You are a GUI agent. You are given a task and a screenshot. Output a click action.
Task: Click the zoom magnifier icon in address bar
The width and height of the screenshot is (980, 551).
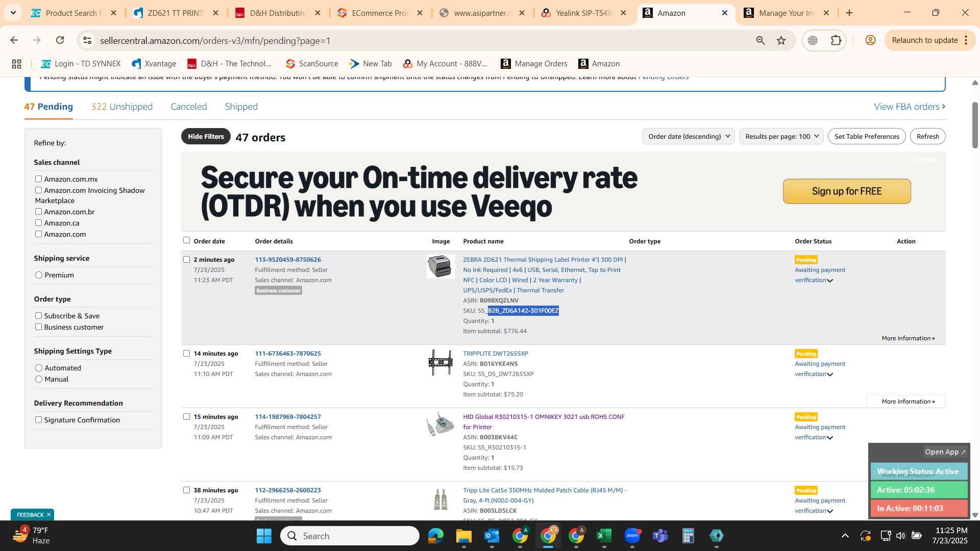point(761,40)
